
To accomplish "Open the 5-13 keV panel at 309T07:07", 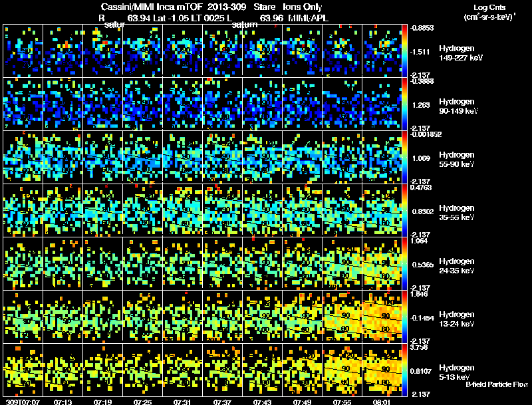I will [23, 370].
